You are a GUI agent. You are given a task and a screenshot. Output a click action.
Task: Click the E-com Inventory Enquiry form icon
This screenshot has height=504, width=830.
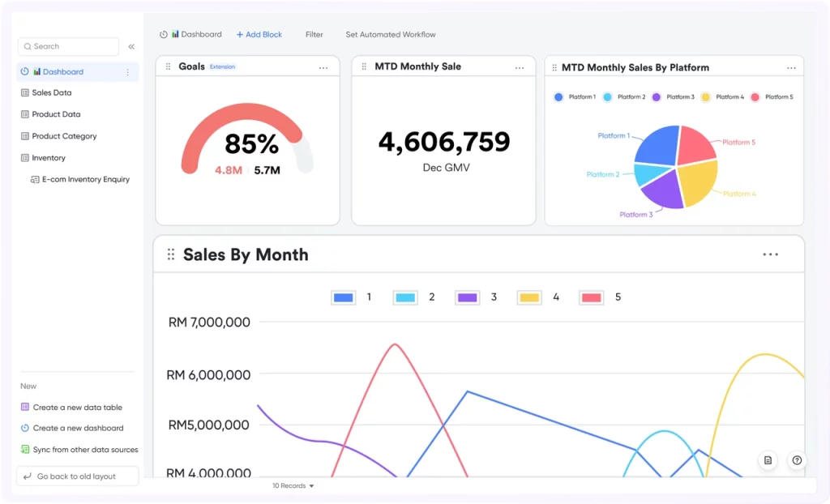[x=35, y=179]
